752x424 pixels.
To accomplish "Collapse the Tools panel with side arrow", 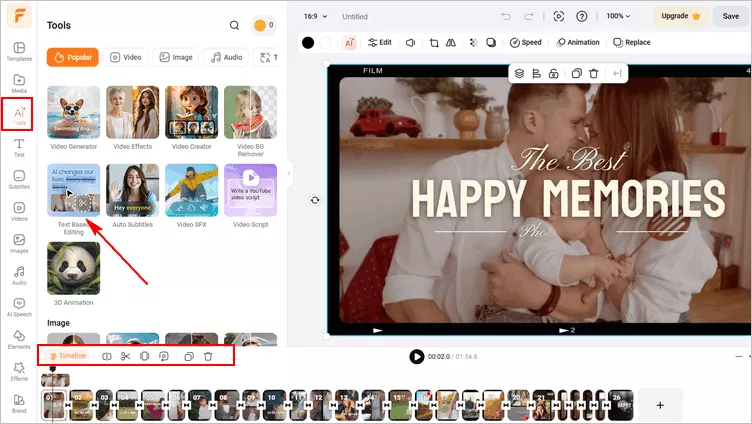I will coord(289,174).
